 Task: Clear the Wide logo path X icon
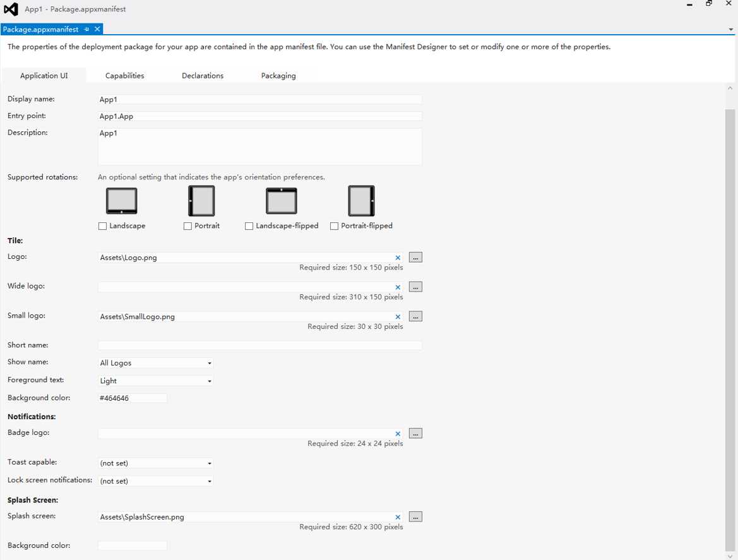coord(398,287)
